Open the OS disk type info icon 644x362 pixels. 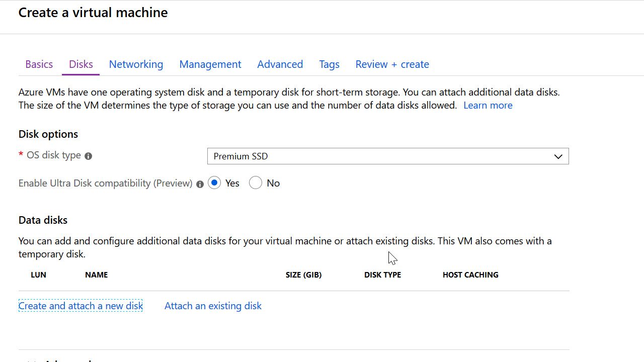89,156
